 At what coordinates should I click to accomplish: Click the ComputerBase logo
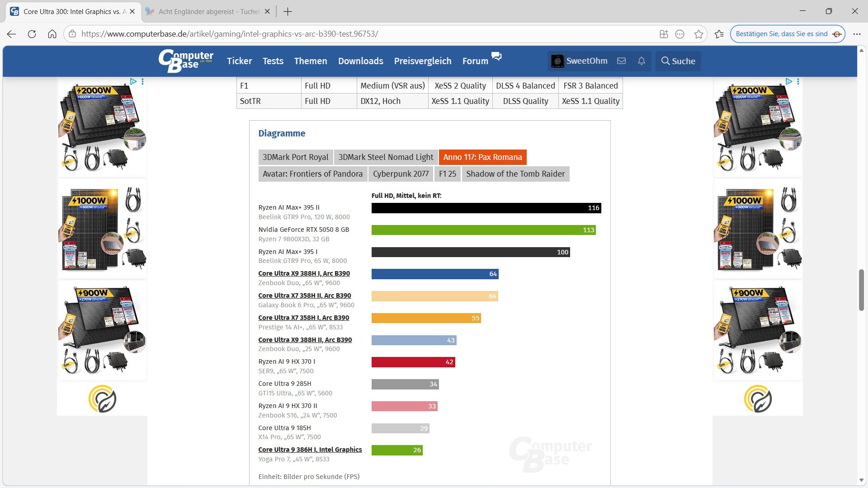(186, 61)
